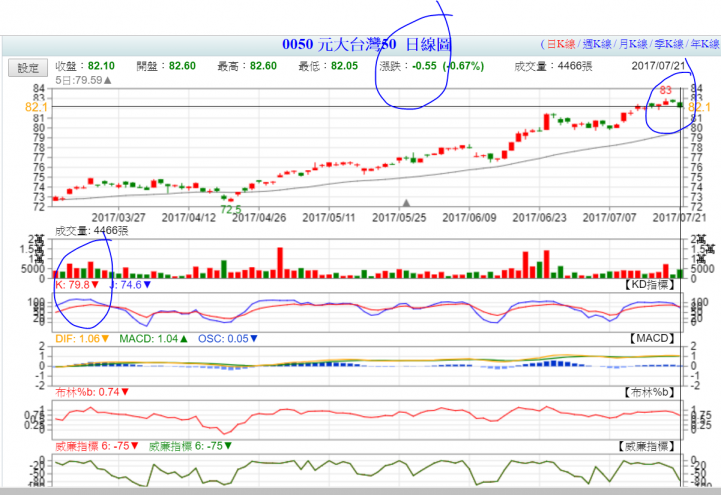Click the 2017/06/23 date axis label

coord(539,217)
